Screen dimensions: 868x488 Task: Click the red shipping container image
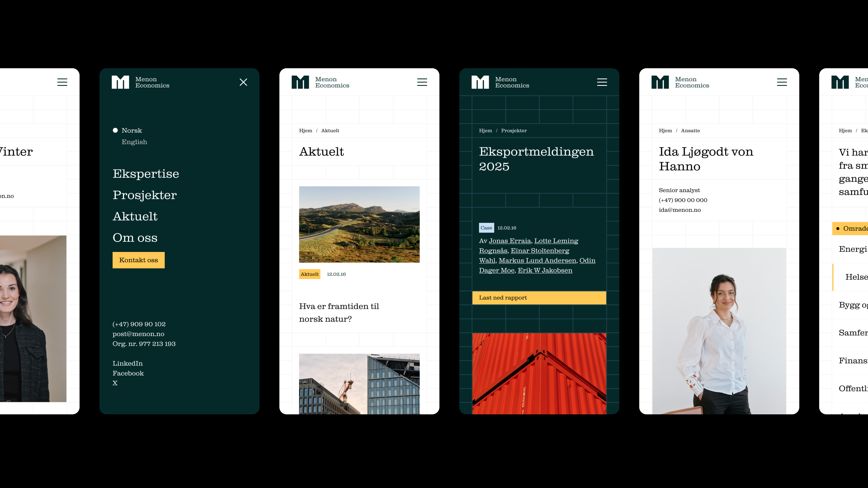(x=539, y=374)
